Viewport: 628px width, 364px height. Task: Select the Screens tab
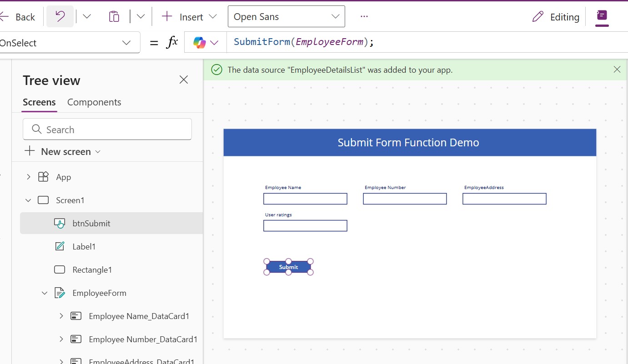point(39,102)
